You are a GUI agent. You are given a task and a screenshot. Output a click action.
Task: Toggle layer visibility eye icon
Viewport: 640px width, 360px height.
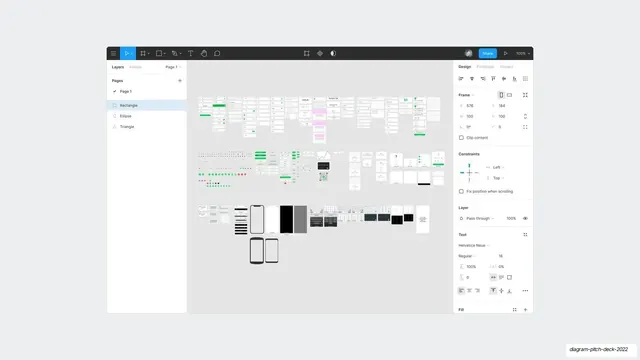click(525, 218)
